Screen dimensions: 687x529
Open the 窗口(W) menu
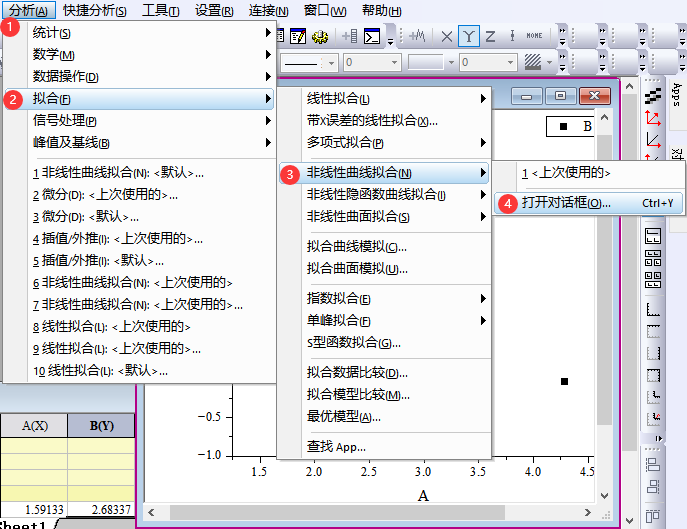coord(325,11)
